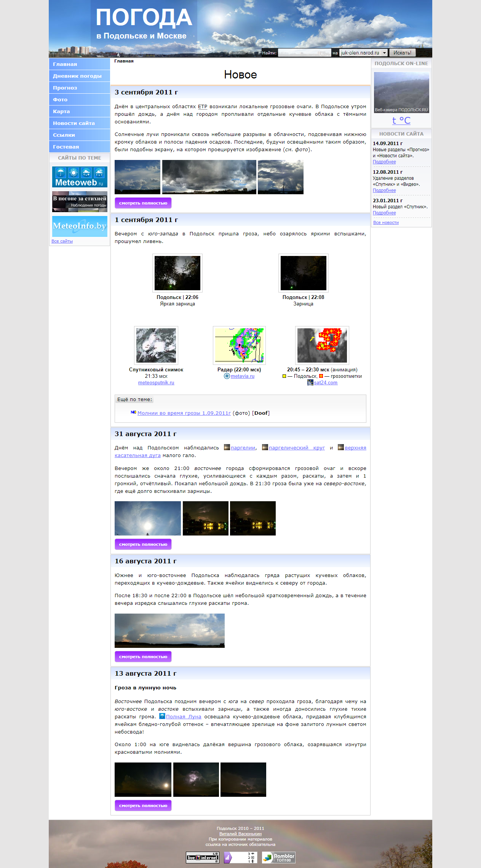Viewport: 481px width, 868px height.
Task: Click the search input field
Action: click(304, 53)
